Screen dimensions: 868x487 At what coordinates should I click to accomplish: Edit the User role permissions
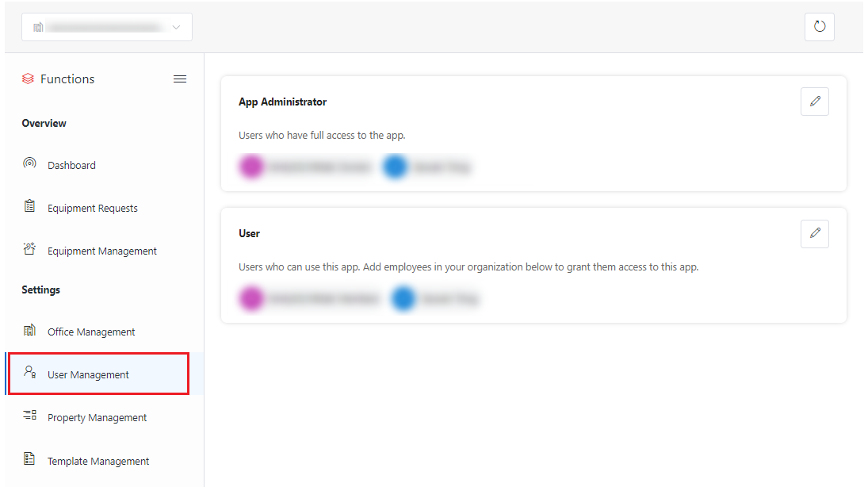(814, 233)
